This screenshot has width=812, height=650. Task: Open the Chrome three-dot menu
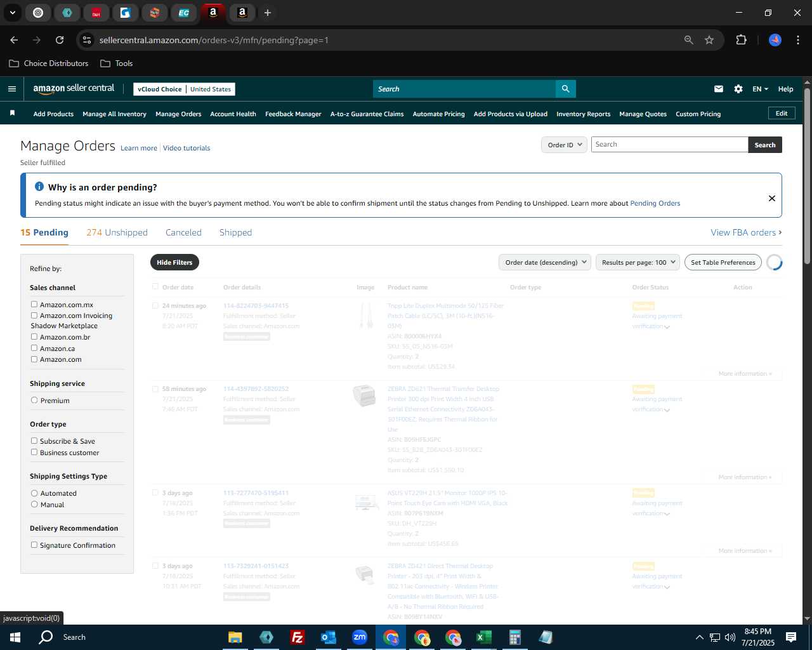[x=797, y=40]
